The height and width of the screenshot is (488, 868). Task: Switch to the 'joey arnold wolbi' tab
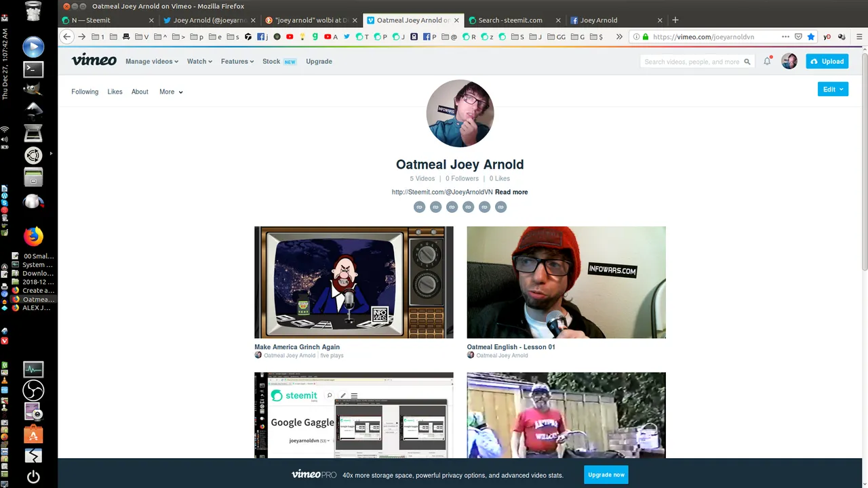310,20
